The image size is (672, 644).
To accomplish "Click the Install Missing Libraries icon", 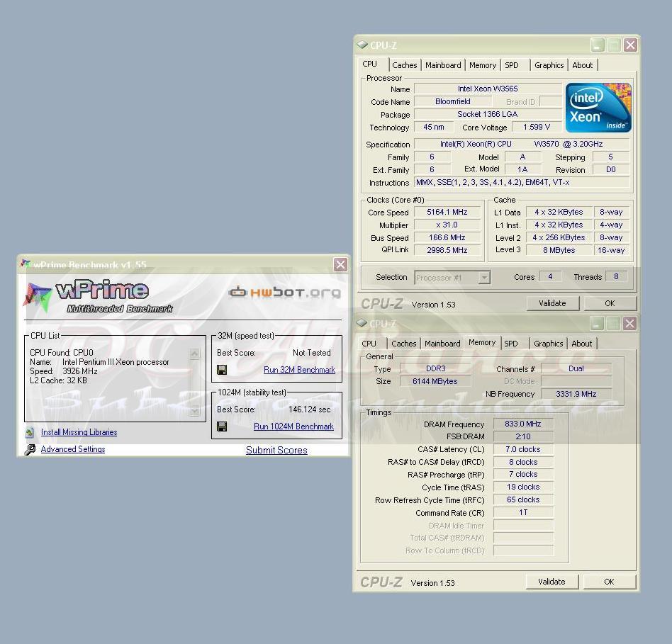I will tap(30, 432).
